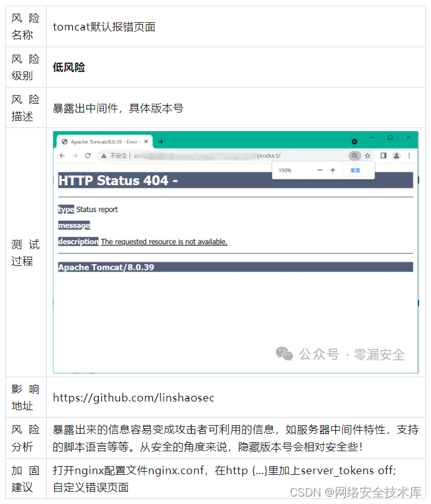Close the Apache Tomcat/8.0.39 Error tab
Viewport: 431px width, 504px height.
(x=146, y=142)
